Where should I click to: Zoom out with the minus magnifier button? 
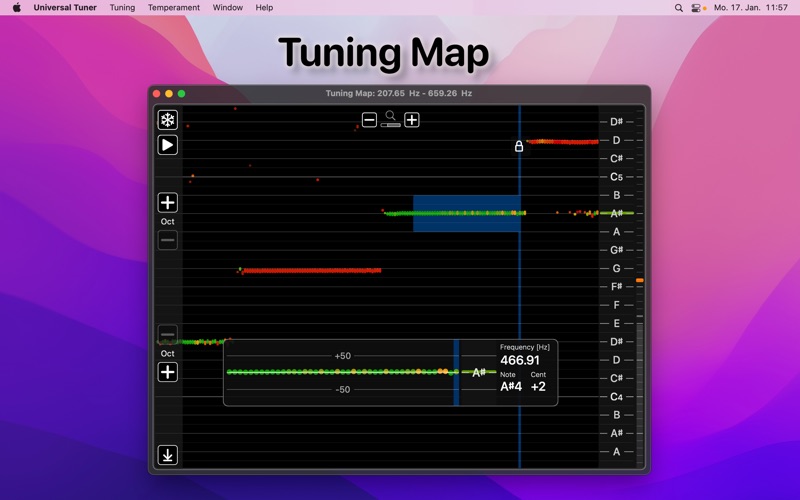click(x=369, y=120)
